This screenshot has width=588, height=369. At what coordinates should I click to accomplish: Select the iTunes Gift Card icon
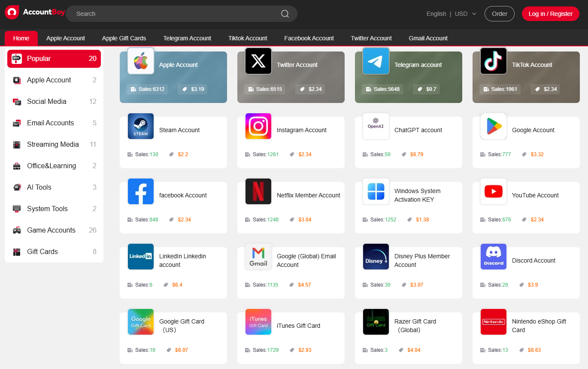coord(258,322)
